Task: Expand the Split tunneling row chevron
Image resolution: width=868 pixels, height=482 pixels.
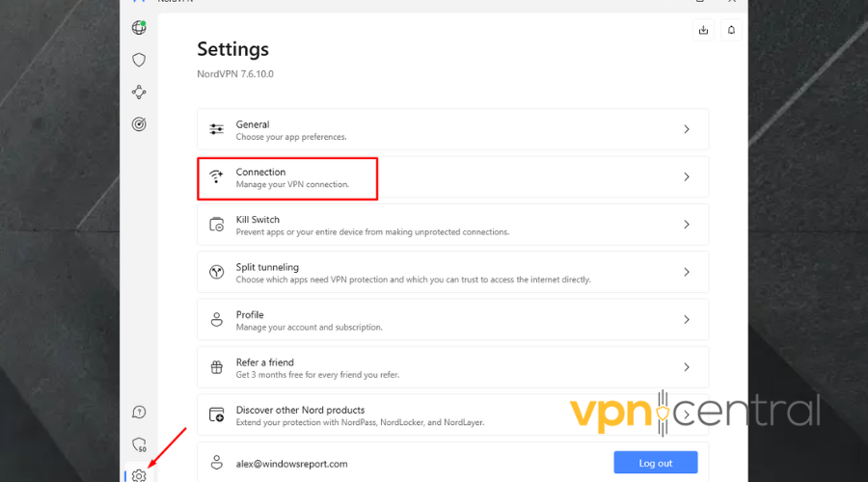Action: (686, 272)
